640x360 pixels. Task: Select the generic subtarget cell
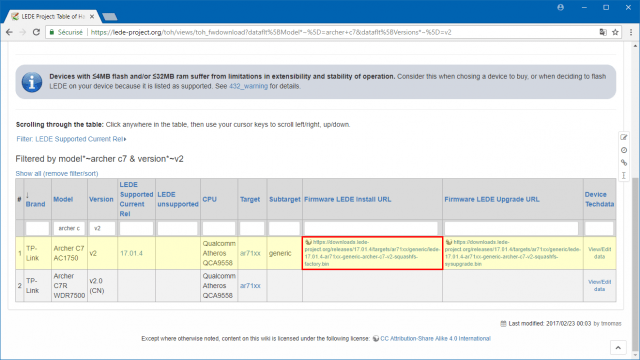284,253
